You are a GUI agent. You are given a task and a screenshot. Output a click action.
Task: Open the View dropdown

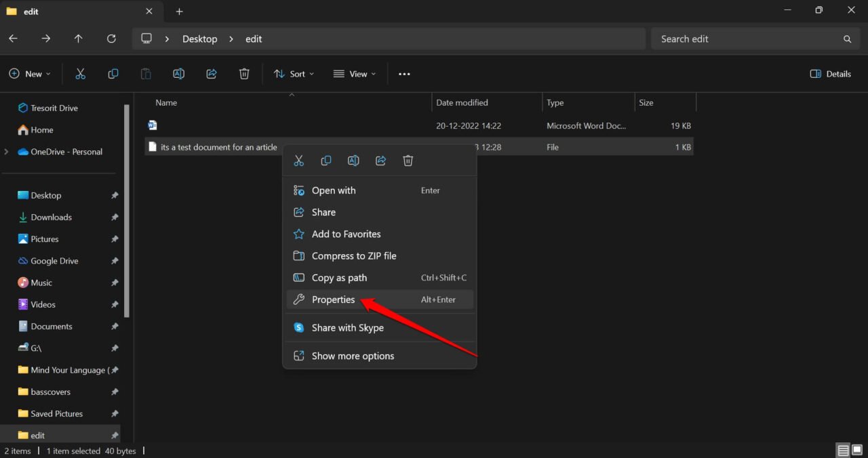click(x=354, y=73)
